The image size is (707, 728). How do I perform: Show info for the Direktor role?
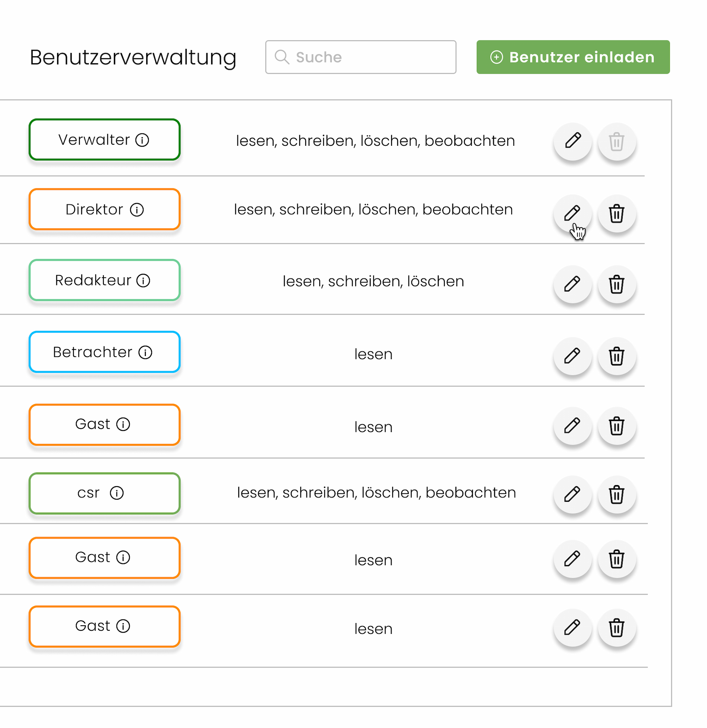click(x=137, y=210)
